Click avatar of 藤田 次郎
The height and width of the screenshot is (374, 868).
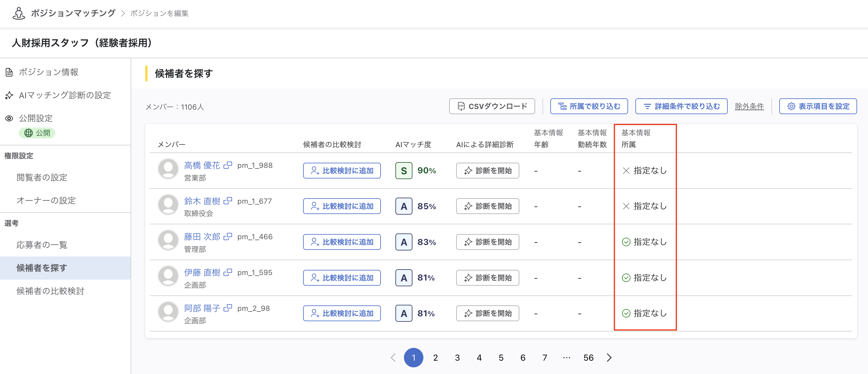pyautogui.click(x=168, y=240)
